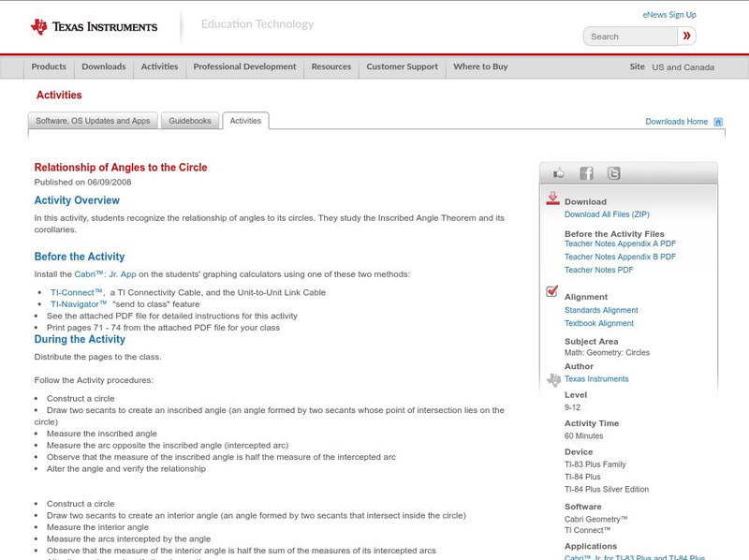Click the Education Technology header text
The image size is (749, 560).
(x=257, y=24)
